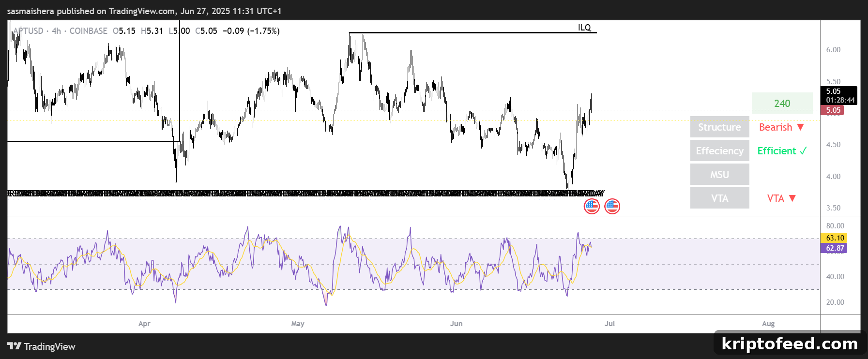The width and height of the screenshot is (868, 359).
Task: Click the 5.50 price axis label
Action: 833,82
